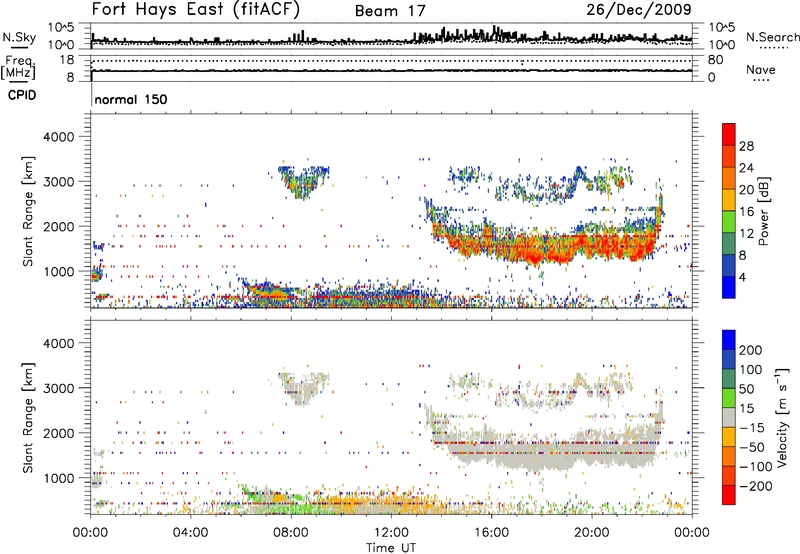Click the "12:00" time tick label
800x554 pixels.
[391, 533]
